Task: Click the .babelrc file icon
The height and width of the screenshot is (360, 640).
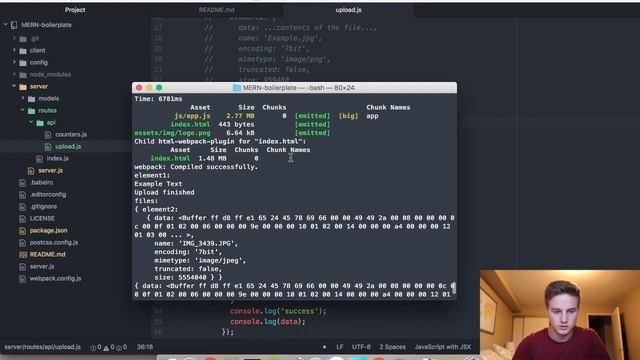Action: click(x=22, y=183)
